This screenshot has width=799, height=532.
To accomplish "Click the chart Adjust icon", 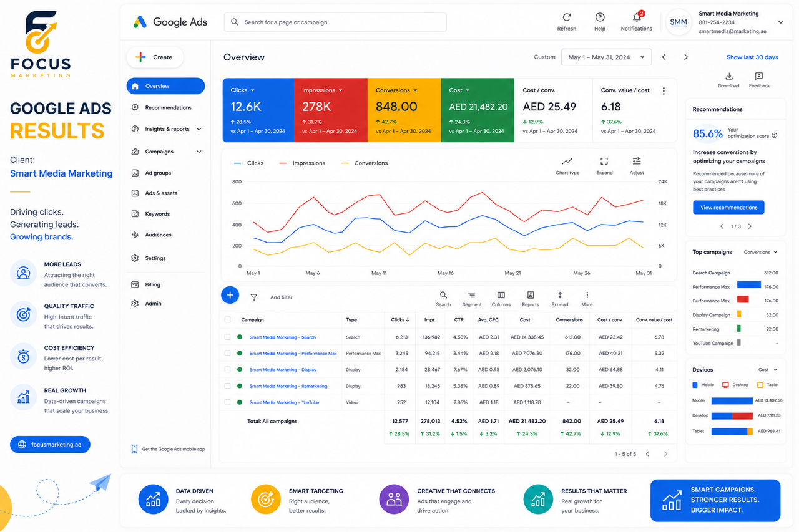I will point(637,161).
